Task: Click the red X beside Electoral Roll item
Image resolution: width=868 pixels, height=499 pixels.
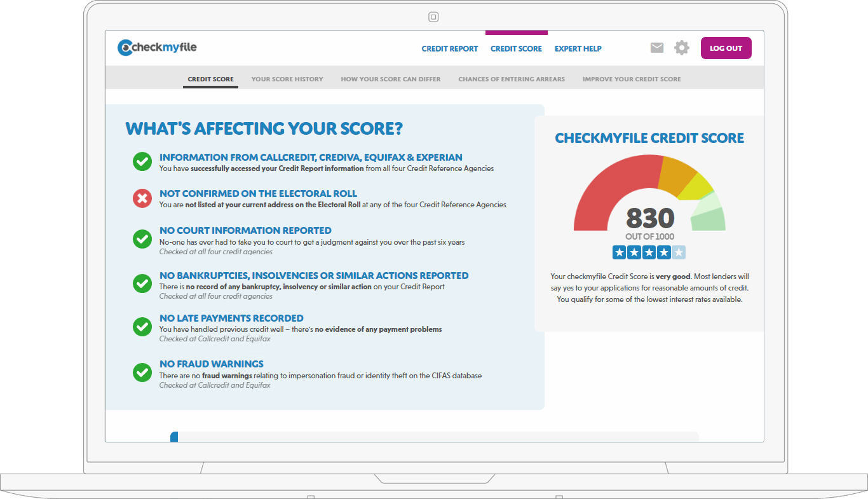Action: pos(142,198)
